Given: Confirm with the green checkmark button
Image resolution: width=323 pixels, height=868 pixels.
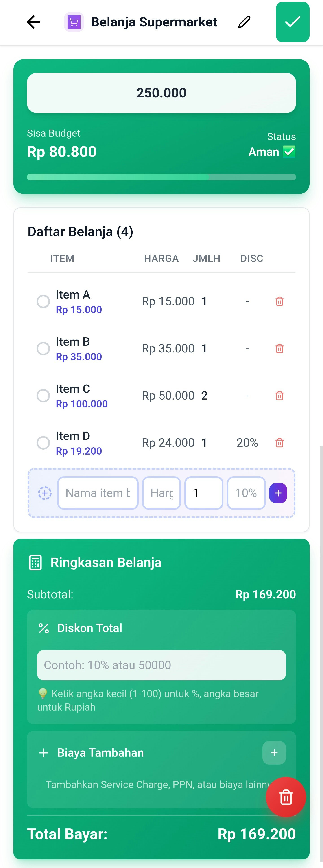Looking at the screenshot, I should pos(292,22).
